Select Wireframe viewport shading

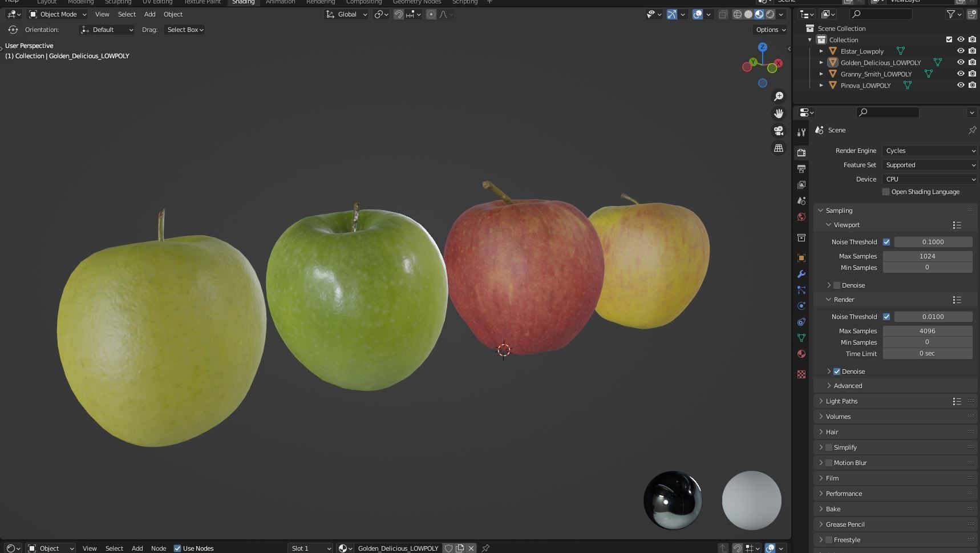(x=738, y=14)
